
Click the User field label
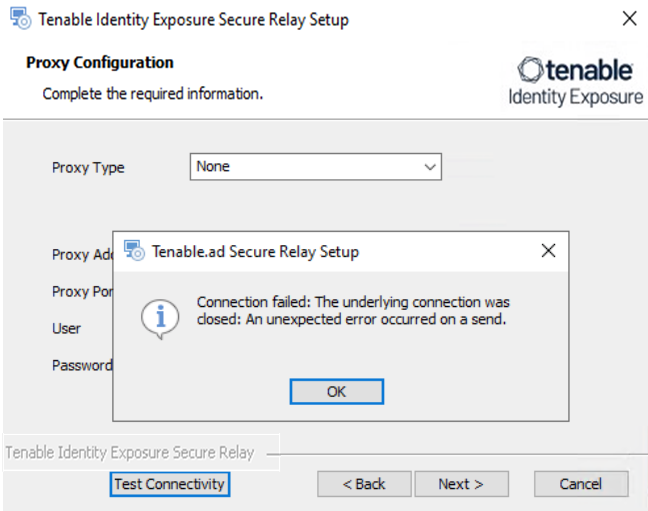(x=66, y=328)
